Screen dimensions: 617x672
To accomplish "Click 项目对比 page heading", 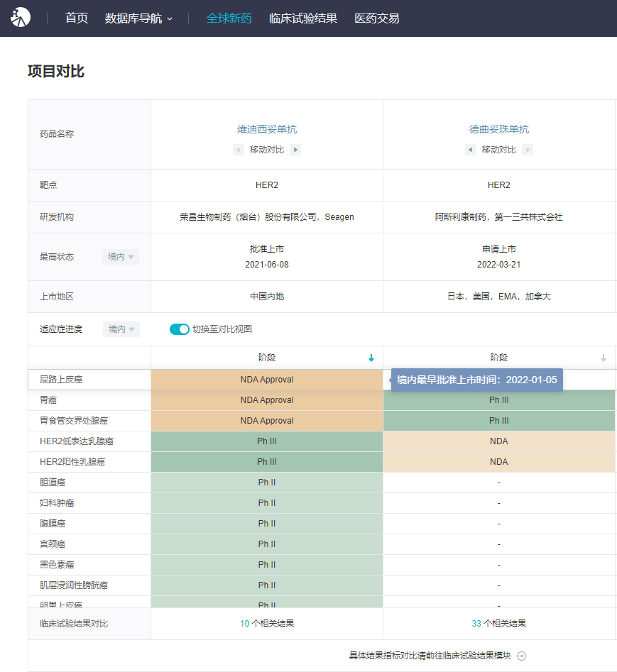I will pos(56,71).
